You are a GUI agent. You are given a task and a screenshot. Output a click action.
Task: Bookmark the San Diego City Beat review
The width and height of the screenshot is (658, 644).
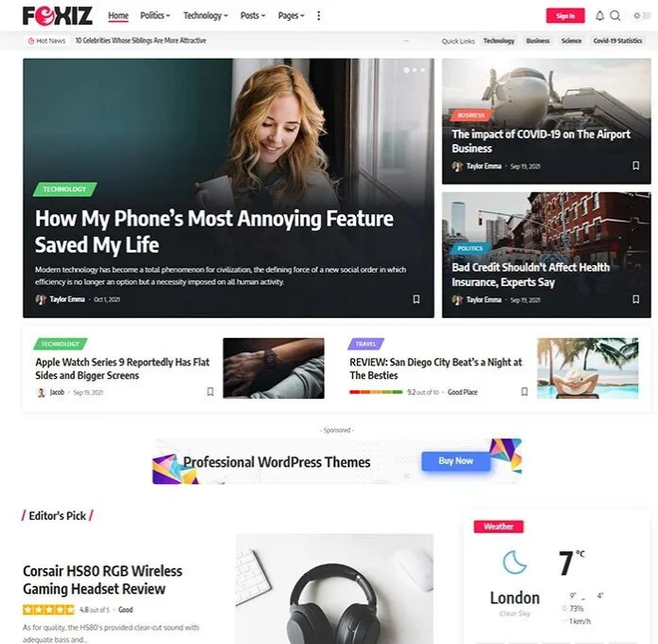pos(525,392)
